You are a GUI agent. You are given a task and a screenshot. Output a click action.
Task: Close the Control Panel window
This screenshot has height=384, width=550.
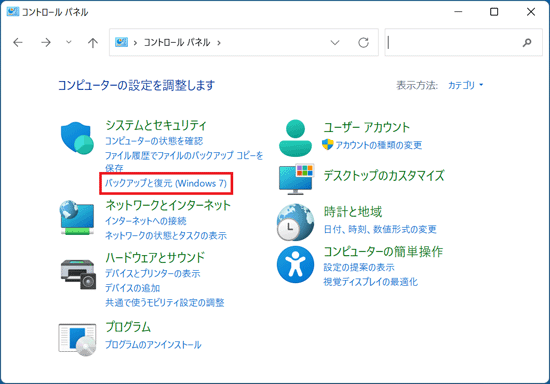[x=531, y=12]
